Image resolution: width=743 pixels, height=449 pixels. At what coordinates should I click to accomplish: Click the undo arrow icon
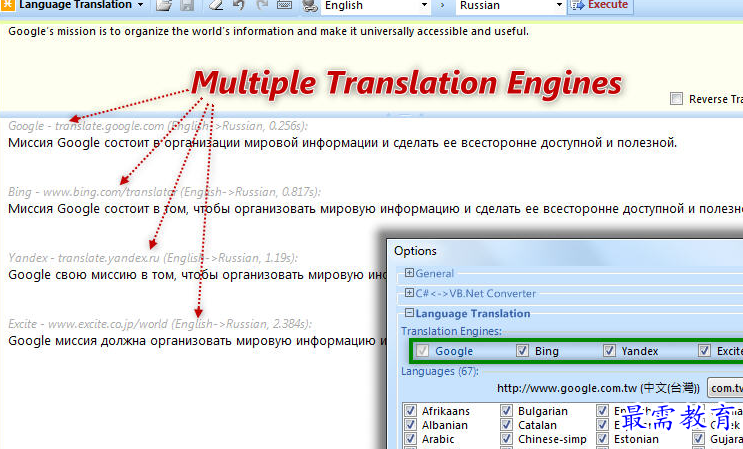coord(239,5)
